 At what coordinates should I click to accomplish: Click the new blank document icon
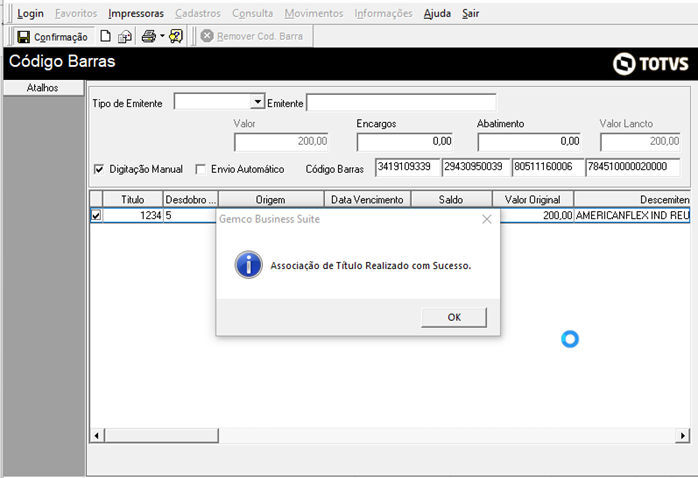click(x=106, y=36)
